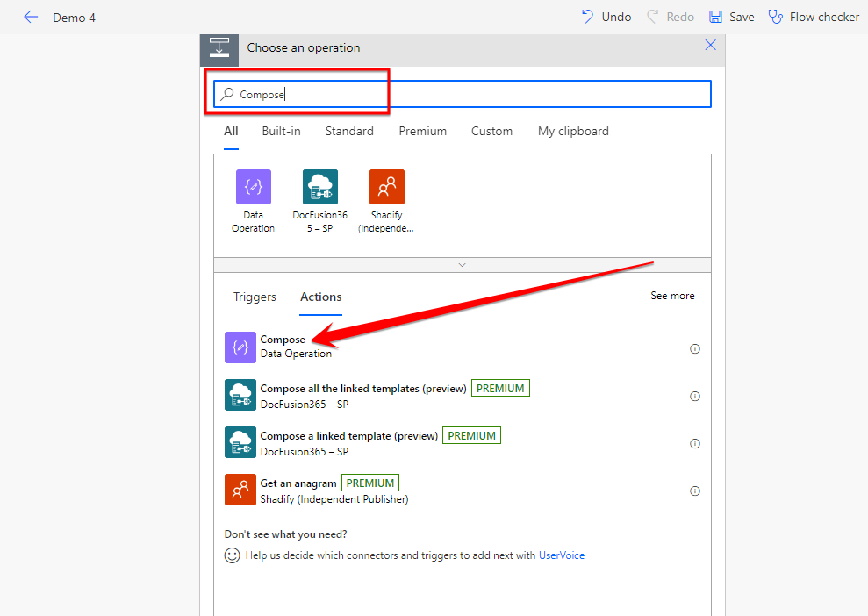Click the Save text button
The height and width of the screenshot is (616, 868).
pyautogui.click(x=742, y=18)
